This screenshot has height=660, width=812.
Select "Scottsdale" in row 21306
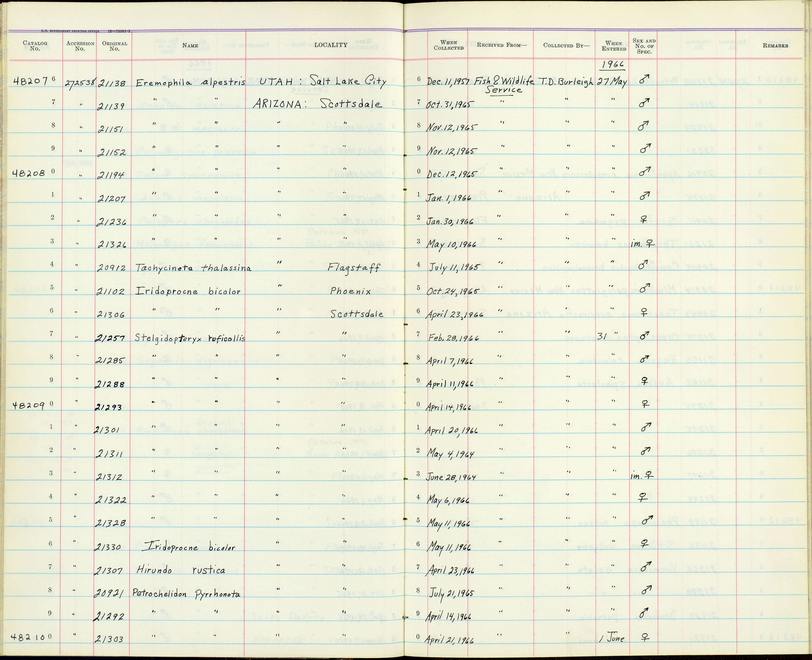point(357,314)
